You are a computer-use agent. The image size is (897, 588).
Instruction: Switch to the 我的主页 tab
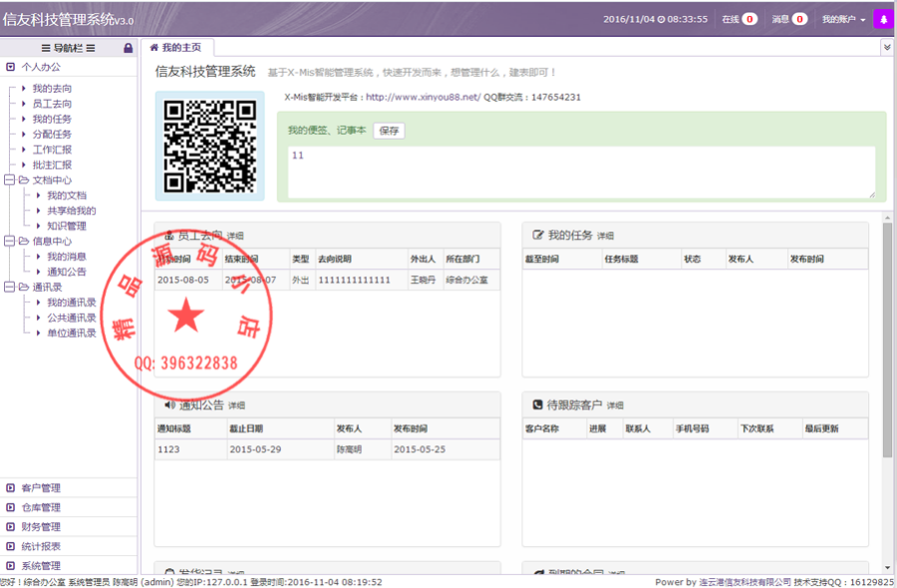(x=177, y=48)
